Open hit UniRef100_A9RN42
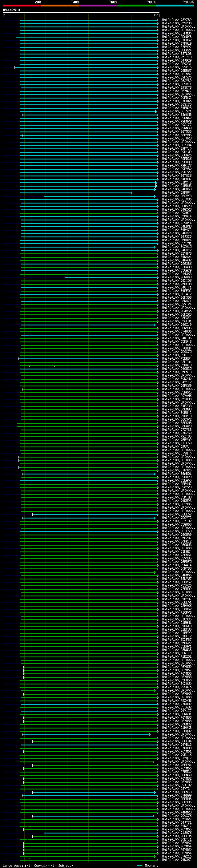 tap(177, 118)
